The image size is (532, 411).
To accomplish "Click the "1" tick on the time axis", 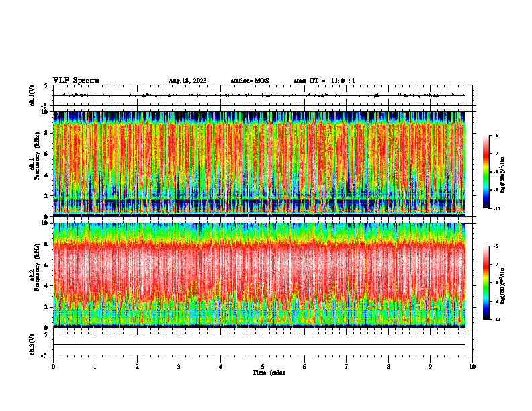I will coord(95,367).
